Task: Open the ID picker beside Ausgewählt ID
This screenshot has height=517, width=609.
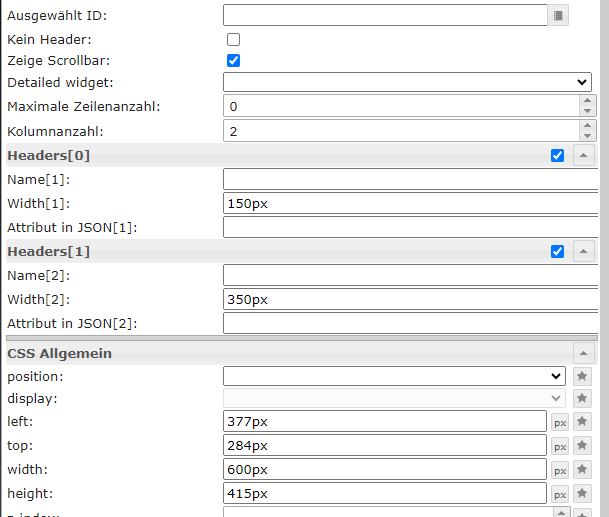Action: tap(559, 15)
